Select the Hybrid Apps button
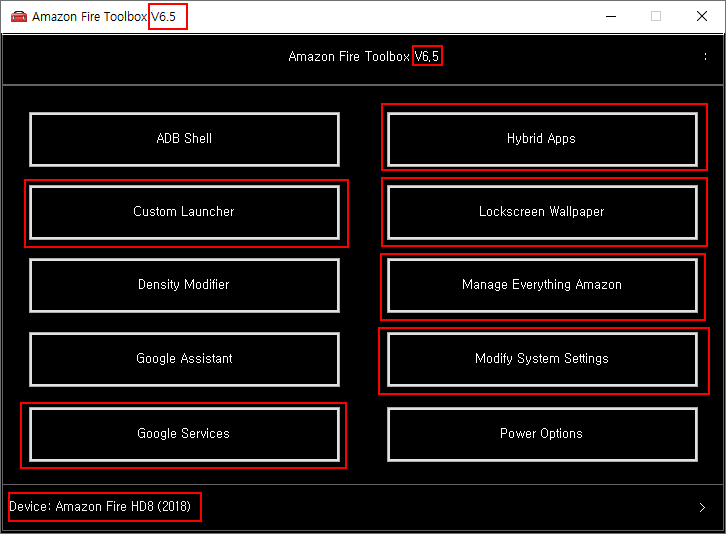The height and width of the screenshot is (534, 726). coord(542,139)
